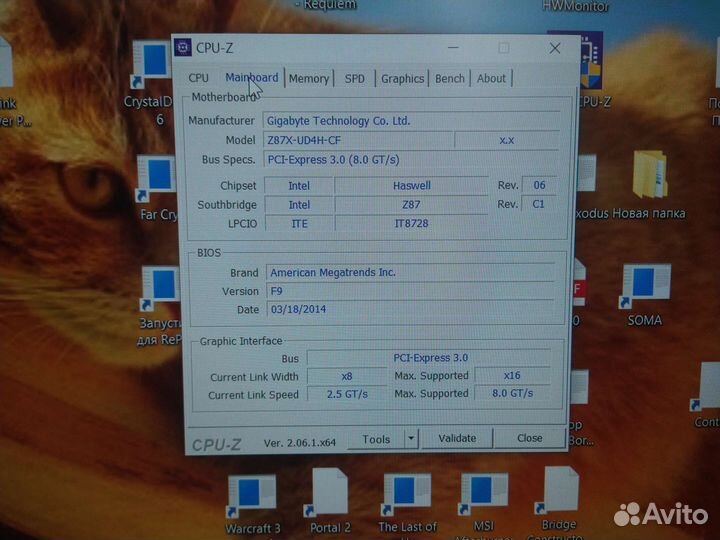Viewport: 720px width, 540px height.
Task: Click the Chipset value Haswell
Action: tap(411, 186)
